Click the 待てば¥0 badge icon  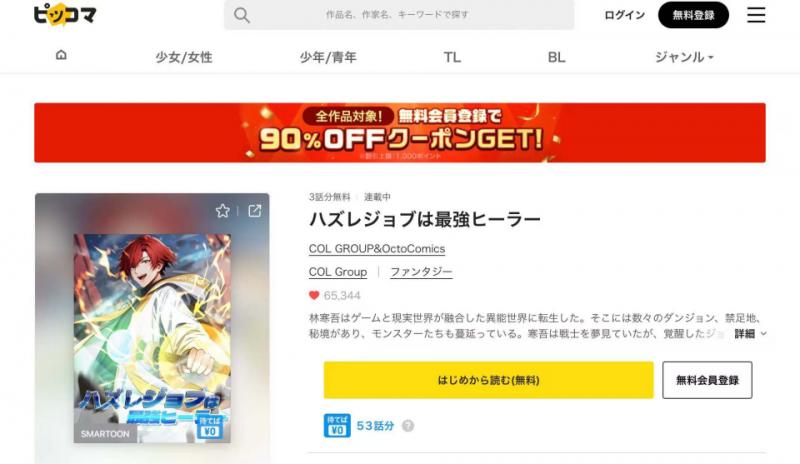point(337,426)
